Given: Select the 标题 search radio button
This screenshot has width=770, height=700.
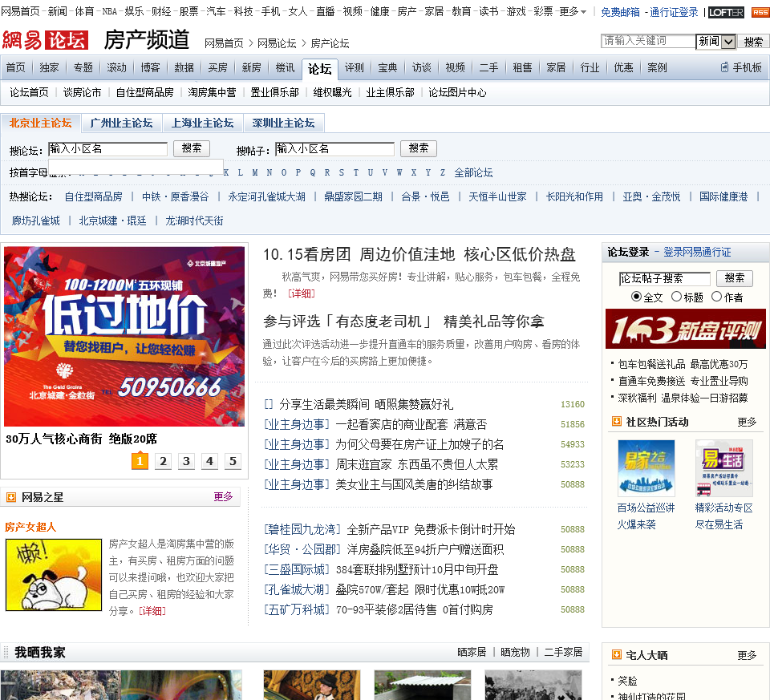Looking at the screenshot, I should [x=676, y=297].
